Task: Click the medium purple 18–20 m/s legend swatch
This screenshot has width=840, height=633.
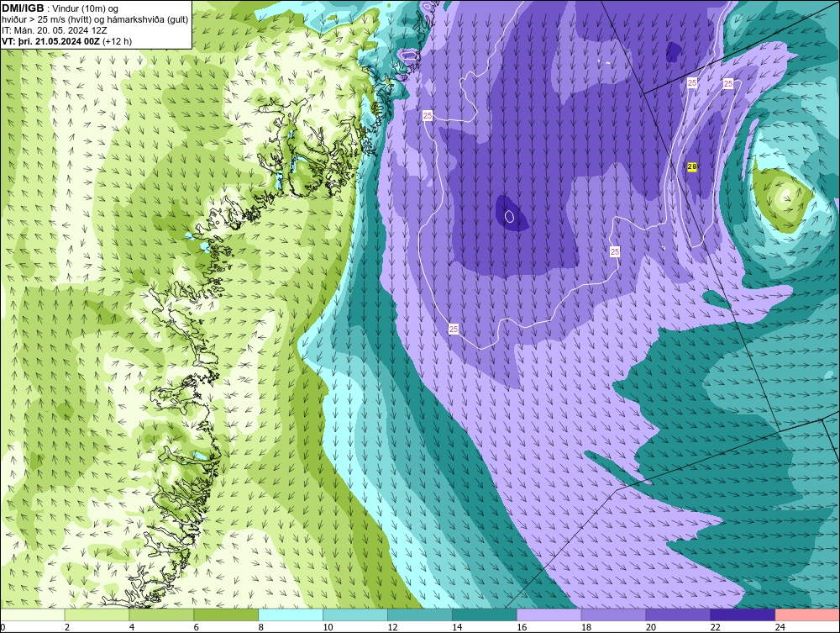Action: [x=613, y=615]
